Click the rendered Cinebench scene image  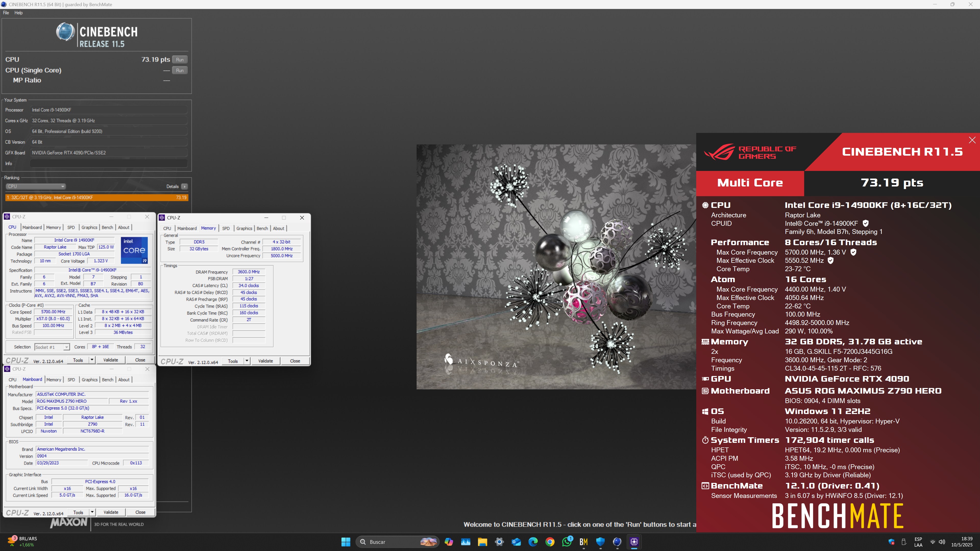tap(556, 267)
